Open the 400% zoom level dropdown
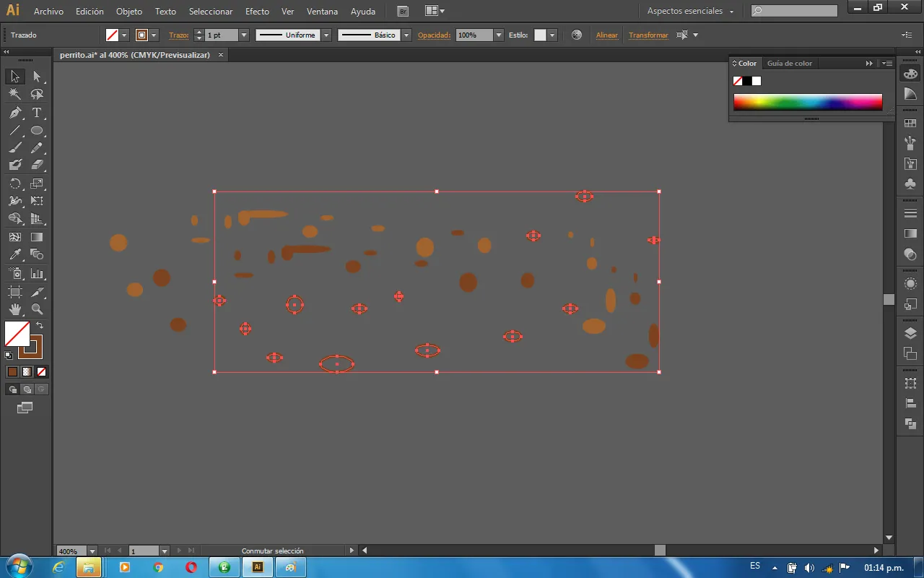924x578 pixels. pyautogui.click(x=92, y=551)
